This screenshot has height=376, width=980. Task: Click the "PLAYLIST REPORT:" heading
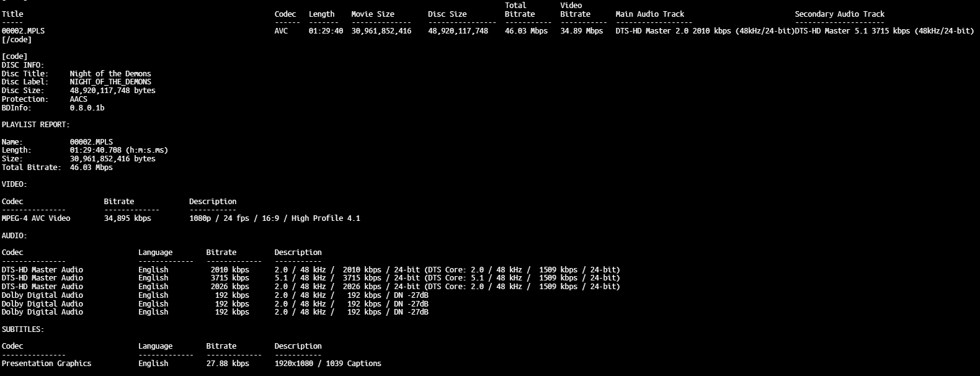pyautogui.click(x=35, y=125)
